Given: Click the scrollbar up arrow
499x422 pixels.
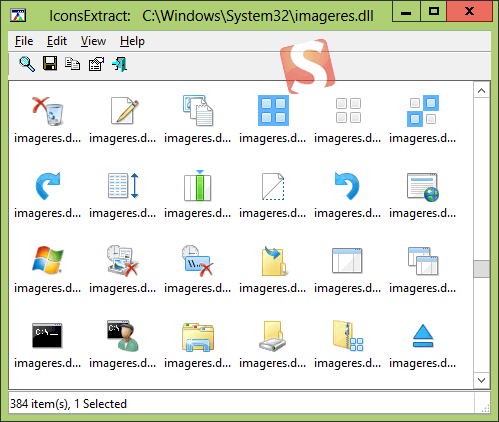Looking at the screenshot, I should [x=481, y=91].
